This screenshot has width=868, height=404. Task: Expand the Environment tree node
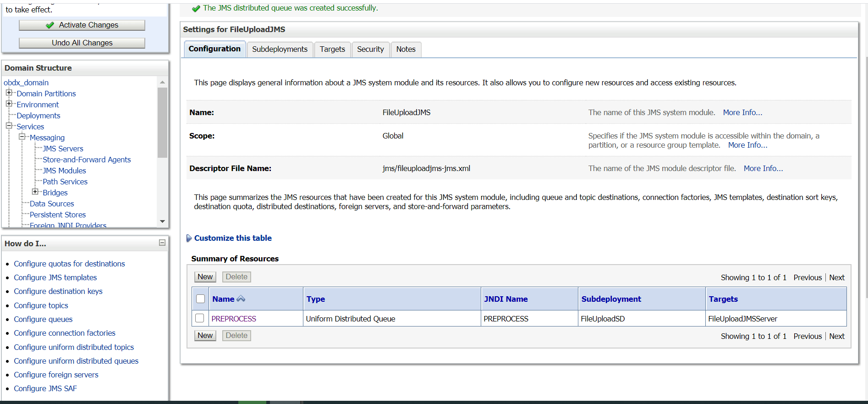click(9, 104)
